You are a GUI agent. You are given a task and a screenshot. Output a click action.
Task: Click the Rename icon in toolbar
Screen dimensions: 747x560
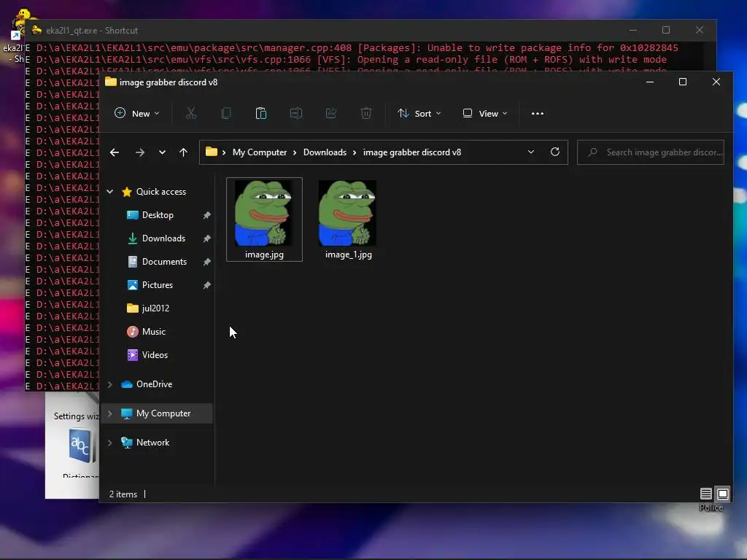pos(296,113)
